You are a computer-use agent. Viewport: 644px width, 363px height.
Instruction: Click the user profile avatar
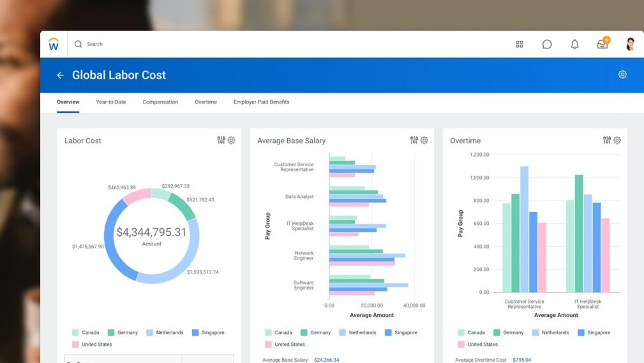pos(630,44)
